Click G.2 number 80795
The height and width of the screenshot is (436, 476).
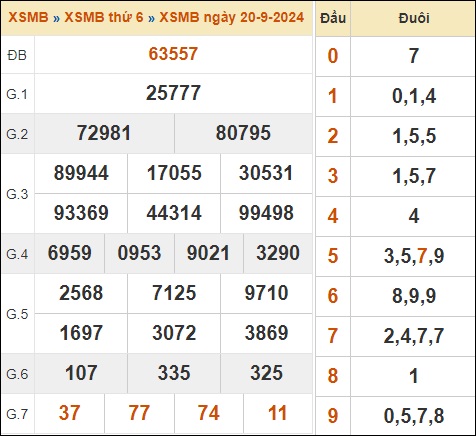pos(243,133)
